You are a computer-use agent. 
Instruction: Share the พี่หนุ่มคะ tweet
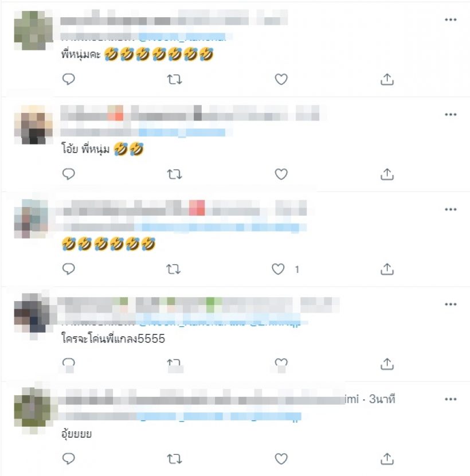click(387, 79)
